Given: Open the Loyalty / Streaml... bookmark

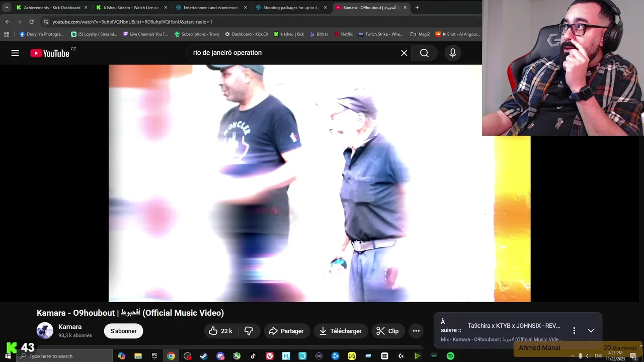Looking at the screenshot, I should [94, 34].
